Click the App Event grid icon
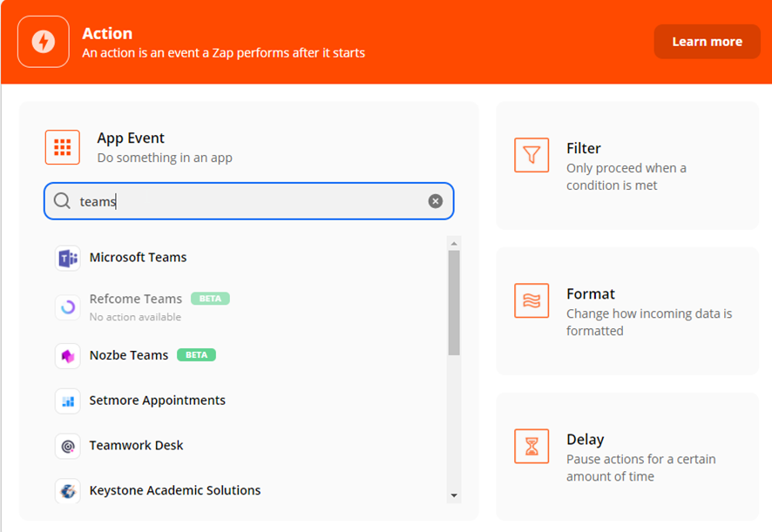772x532 pixels. point(63,147)
